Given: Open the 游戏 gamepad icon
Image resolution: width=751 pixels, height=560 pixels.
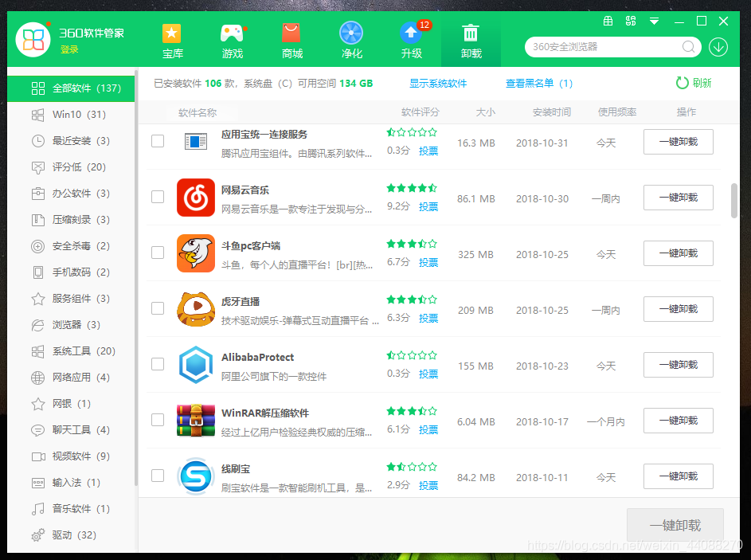Looking at the screenshot, I should [x=232, y=33].
